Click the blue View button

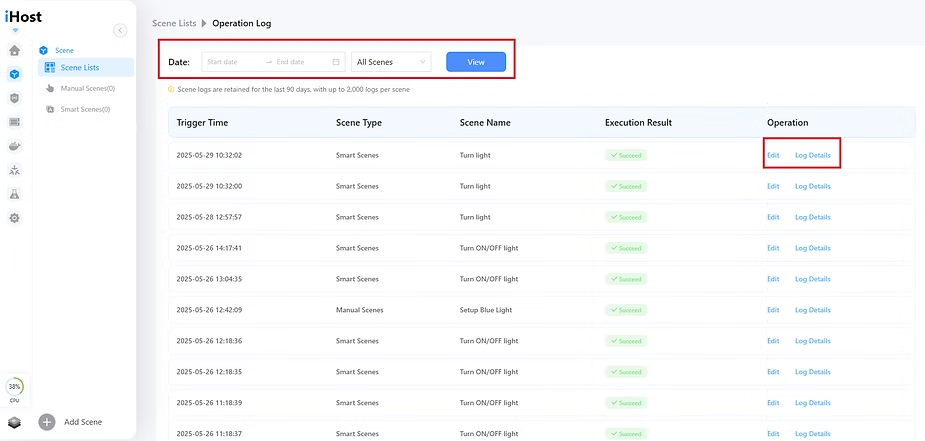click(476, 62)
